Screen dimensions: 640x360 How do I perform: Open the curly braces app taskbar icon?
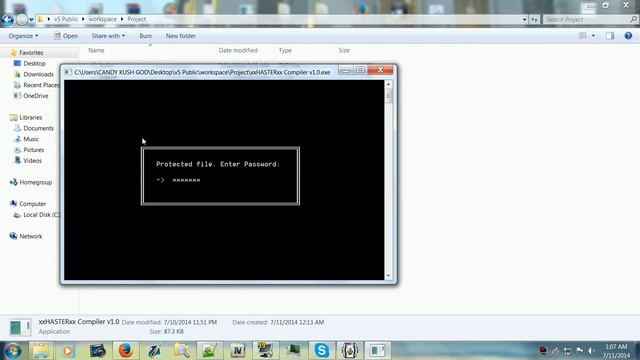350,350
